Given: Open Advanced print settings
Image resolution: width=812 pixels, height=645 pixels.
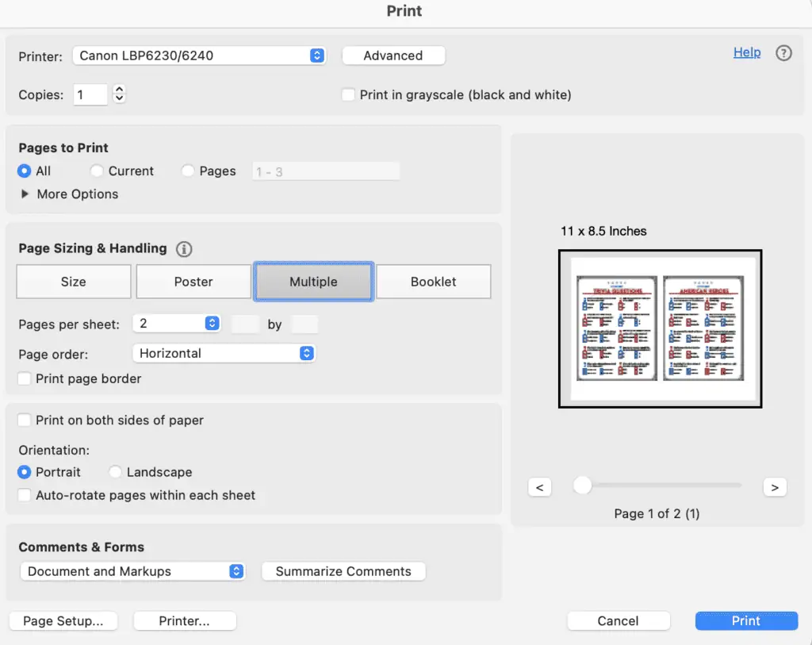Looking at the screenshot, I should click(x=393, y=56).
